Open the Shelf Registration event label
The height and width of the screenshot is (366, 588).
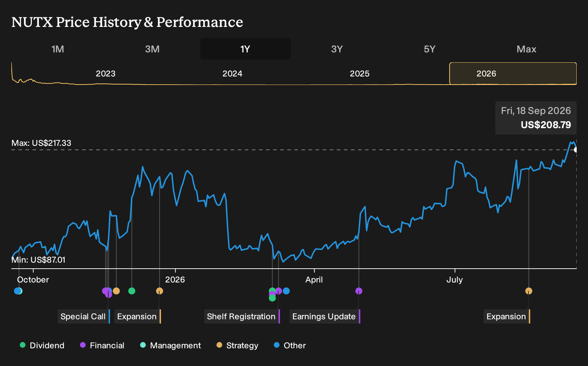click(242, 316)
